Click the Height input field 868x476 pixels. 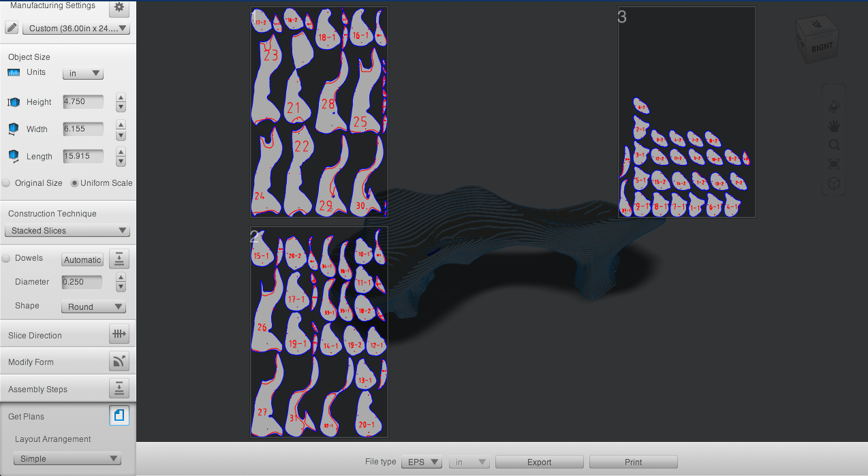pyautogui.click(x=83, y=101)
